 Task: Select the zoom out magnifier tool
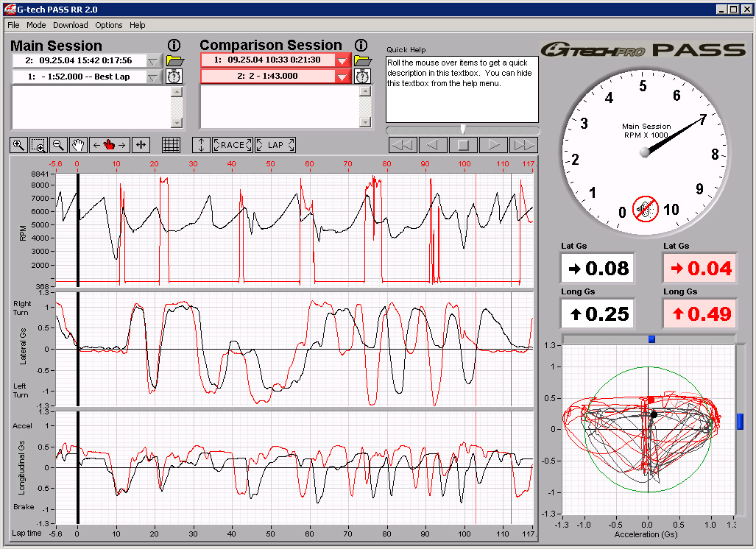point(58,145)
